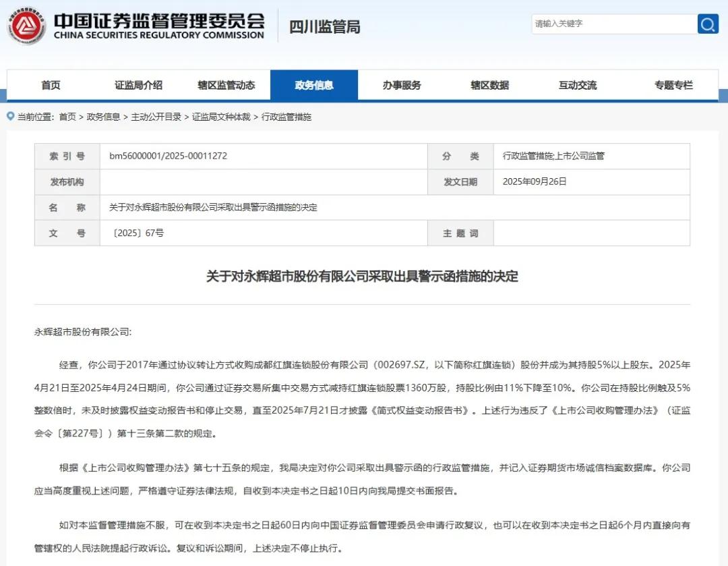
Task: Click the 中国证券监督管理委员会 header title
Action: pyautogui.click(x=159, y=20)
